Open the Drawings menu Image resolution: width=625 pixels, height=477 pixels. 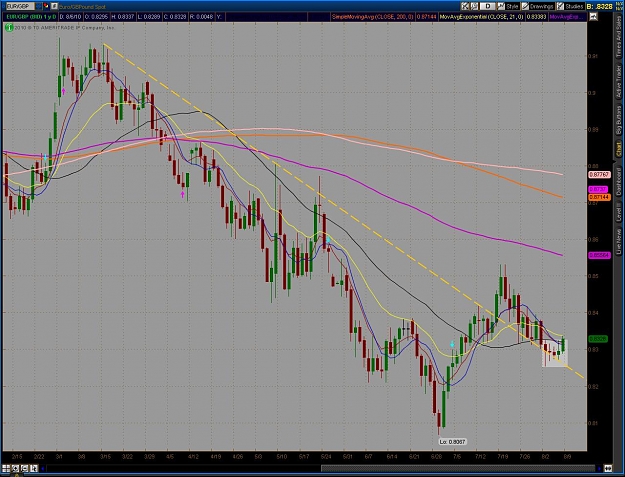tap(542, 6)
